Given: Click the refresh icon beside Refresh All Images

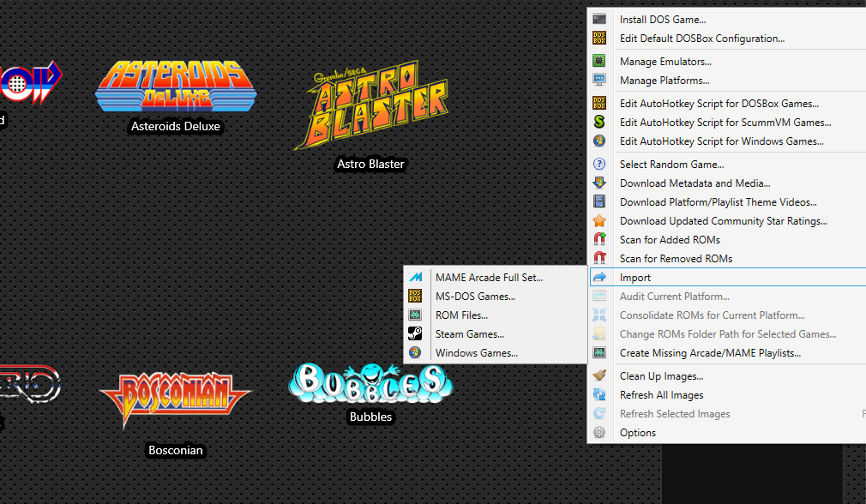Looking at the screenshot, I should click(599, 394).
